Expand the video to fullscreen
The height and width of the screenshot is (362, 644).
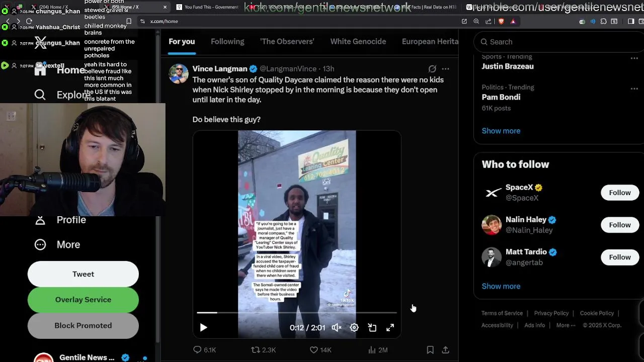point(390,327)
